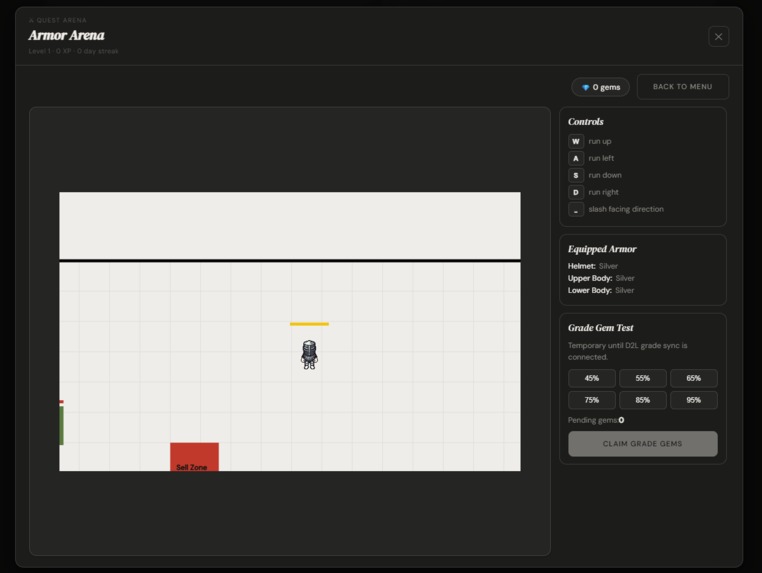
Task: Click the W run up key
Action: [576, 141]
